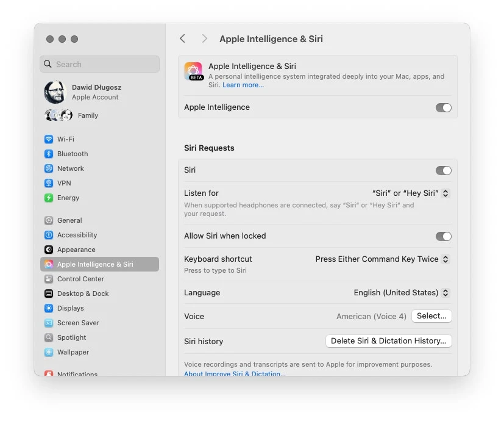Click Select to change Siri's voice
The height and width of the screenshot is (421, 504).
coord(431,316)
